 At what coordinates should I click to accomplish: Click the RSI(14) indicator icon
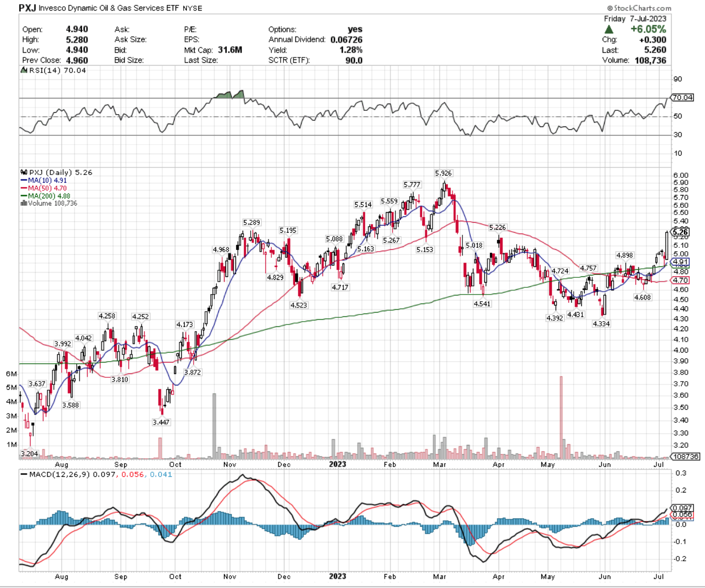click(24, 70)
